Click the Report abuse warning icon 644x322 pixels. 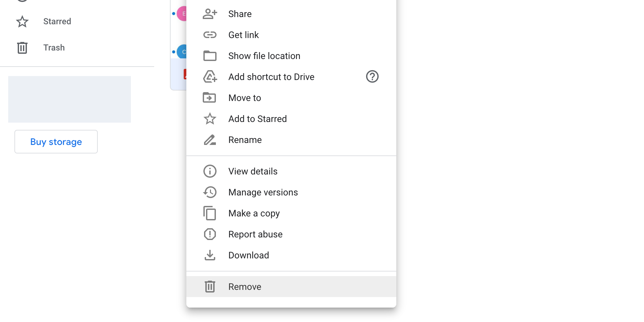(x=210, y=234)
